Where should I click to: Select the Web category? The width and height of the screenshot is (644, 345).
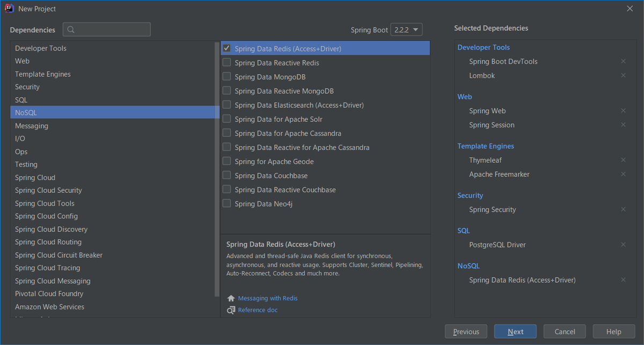tap(112, 61)
